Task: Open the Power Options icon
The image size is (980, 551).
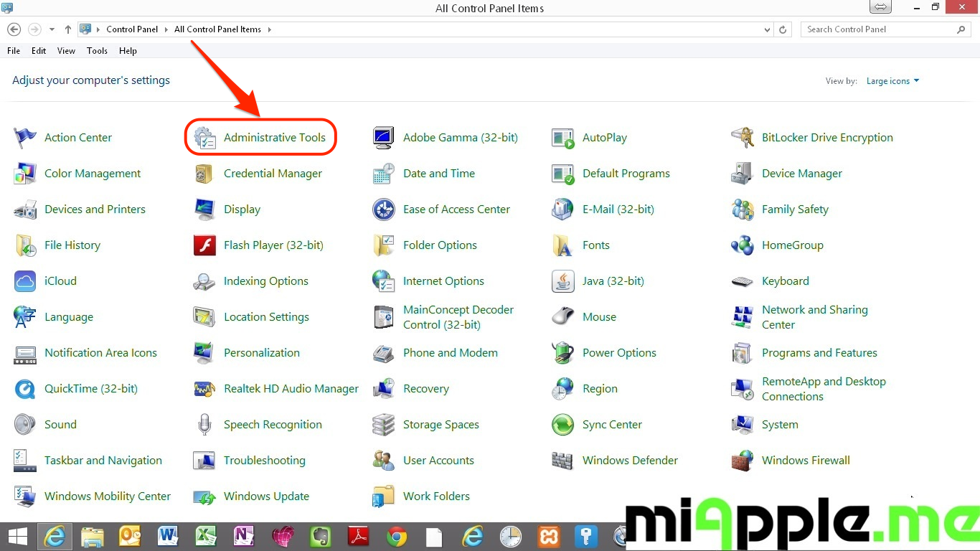Action: (x=563, y=353)
